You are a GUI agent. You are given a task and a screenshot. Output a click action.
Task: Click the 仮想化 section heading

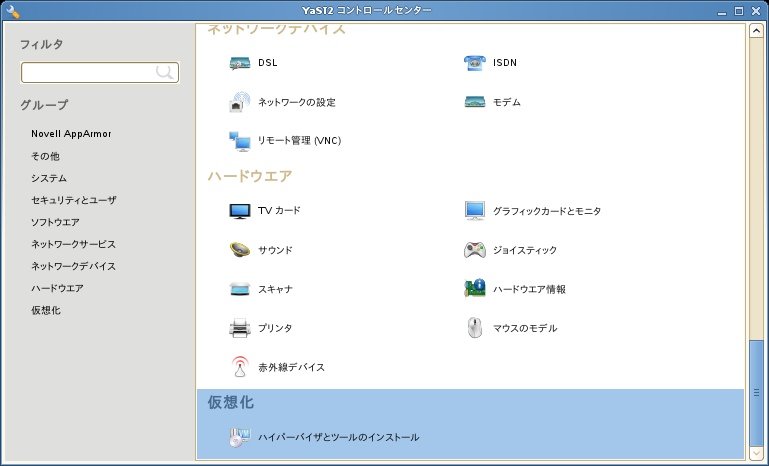[231, 402]
